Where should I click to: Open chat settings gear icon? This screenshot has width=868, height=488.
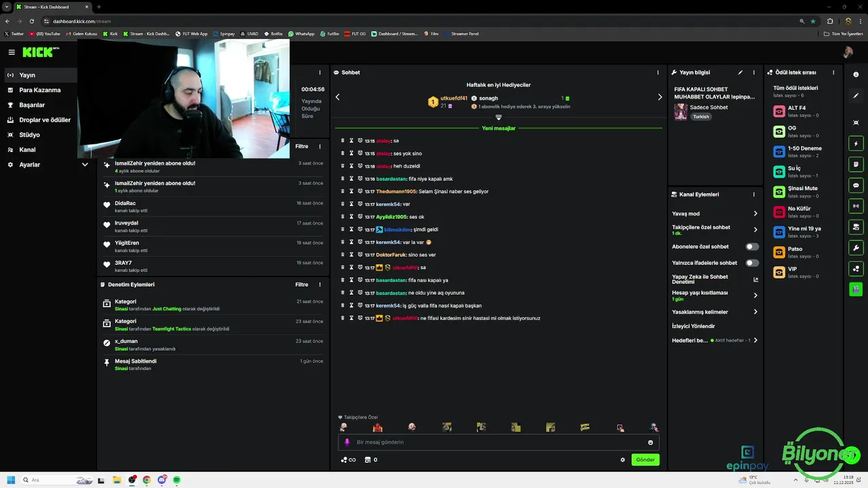(x=623, y=460)
